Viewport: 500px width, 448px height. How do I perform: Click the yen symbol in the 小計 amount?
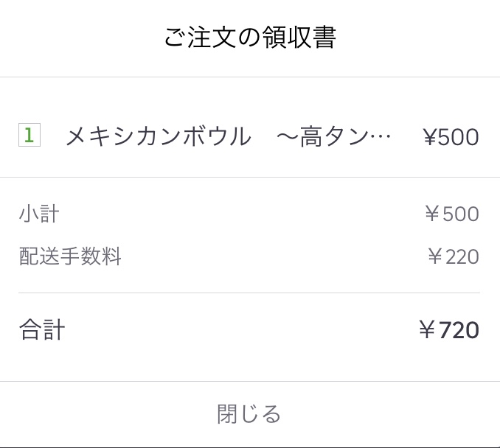coord(433,214)
